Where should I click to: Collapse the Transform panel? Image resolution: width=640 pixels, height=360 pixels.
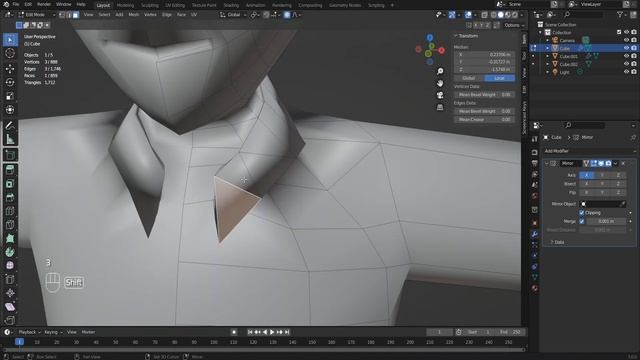pos(456,36)
